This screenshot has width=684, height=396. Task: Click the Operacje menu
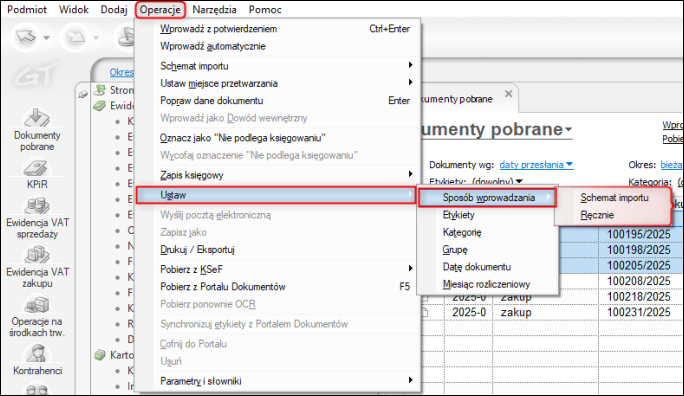160,9
